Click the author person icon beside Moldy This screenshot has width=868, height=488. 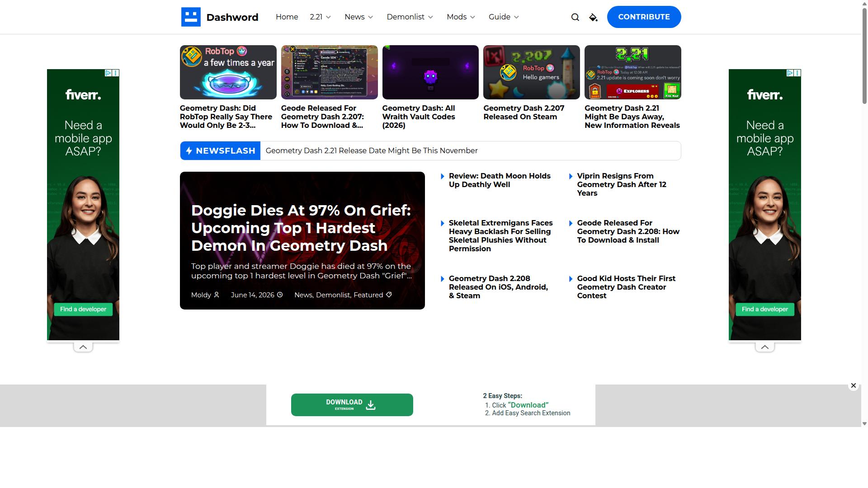tap(217, 295)
